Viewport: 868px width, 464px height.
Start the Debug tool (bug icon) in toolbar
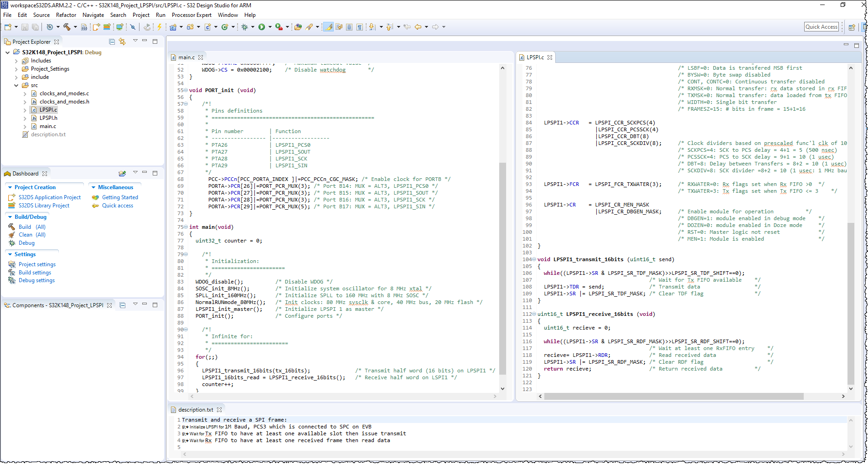(x=244, y=26)
